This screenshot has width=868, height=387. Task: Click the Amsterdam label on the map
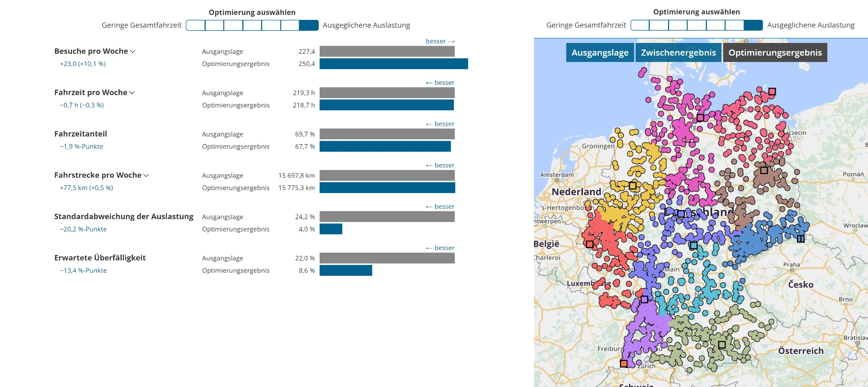point(557,175)
